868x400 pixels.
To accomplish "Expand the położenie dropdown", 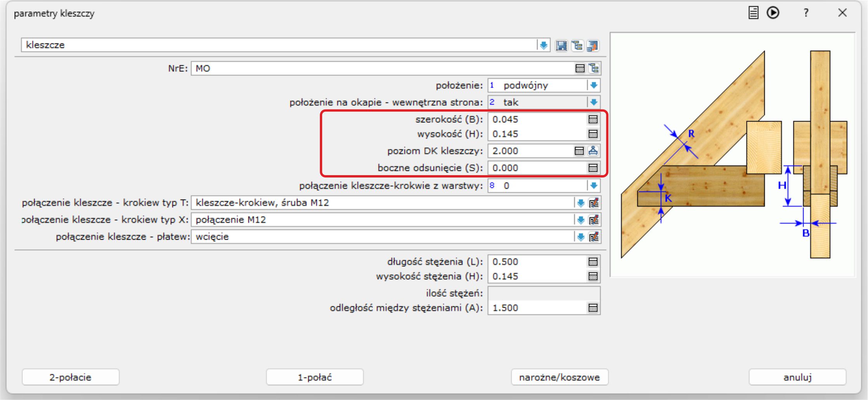I will 594,85.
